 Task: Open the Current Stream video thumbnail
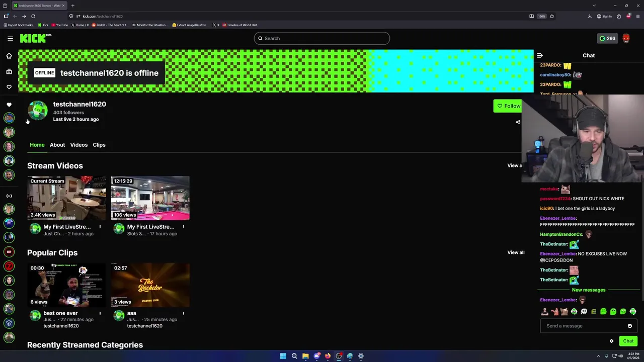coord(66,198)
